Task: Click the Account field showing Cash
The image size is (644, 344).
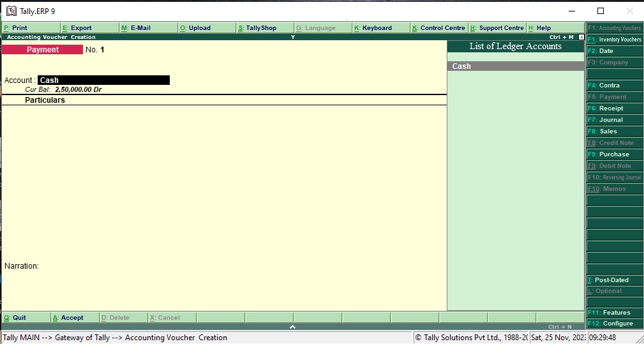Action: click(x=103, y=80)
